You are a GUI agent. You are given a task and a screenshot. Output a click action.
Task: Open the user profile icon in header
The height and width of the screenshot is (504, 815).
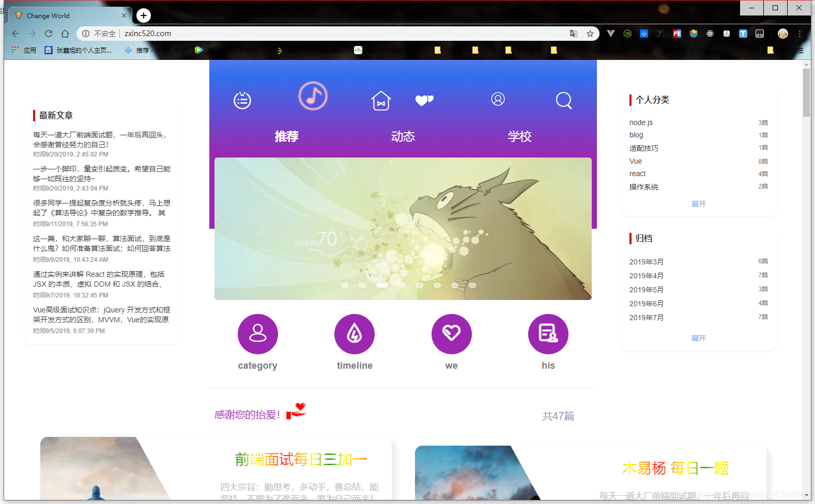[x=498, y=99]
